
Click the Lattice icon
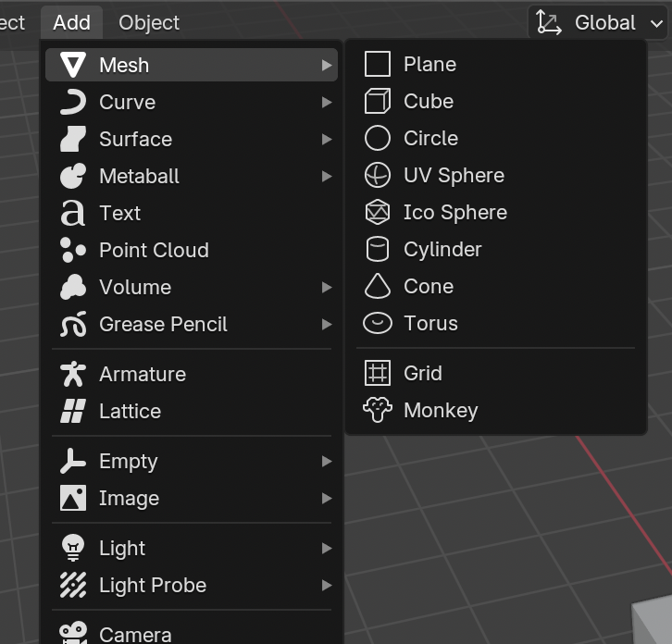[72, 411]
